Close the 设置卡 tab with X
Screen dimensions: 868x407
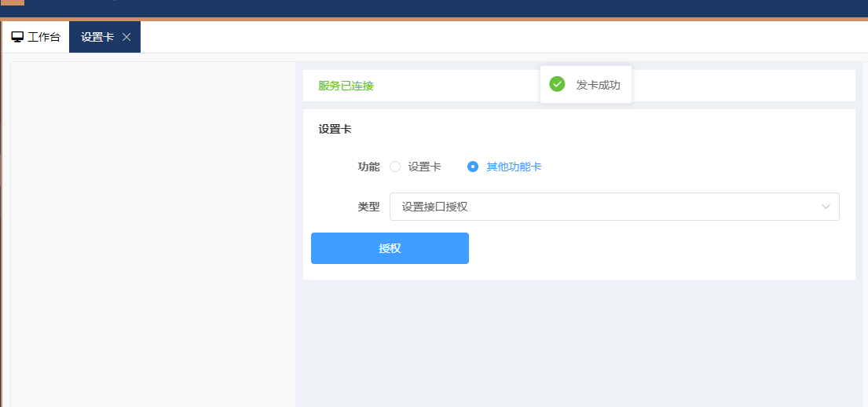tap(126, 37)
